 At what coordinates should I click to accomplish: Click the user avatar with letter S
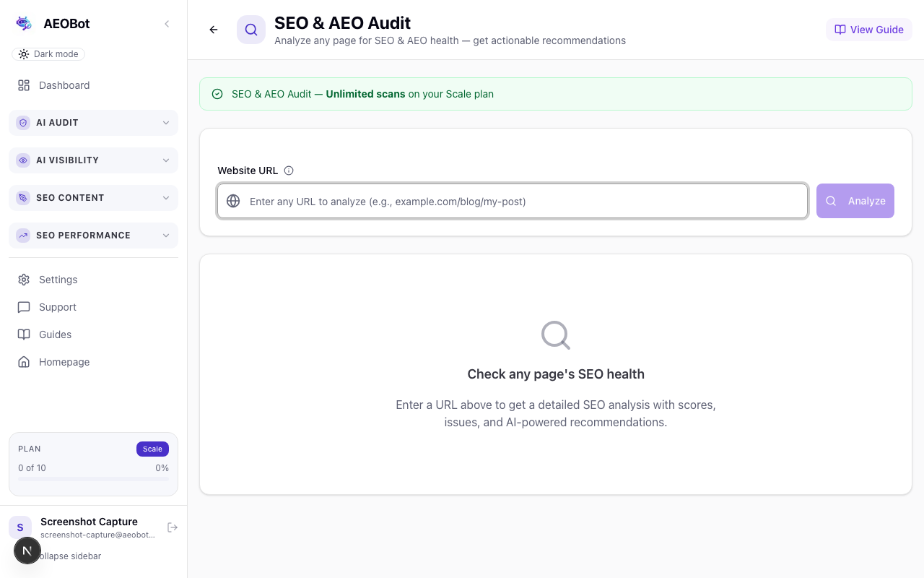click(x=20, y=528)
